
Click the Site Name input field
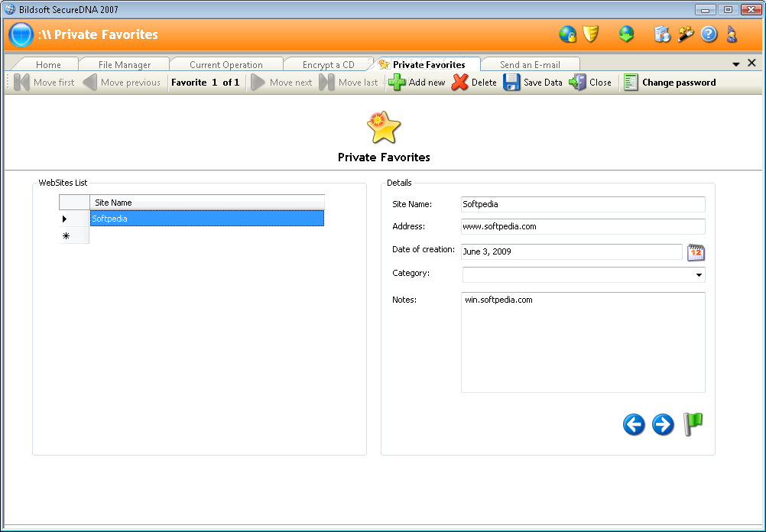(x=583, y=204)
